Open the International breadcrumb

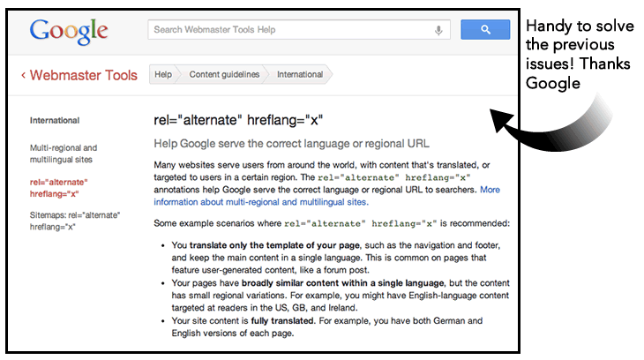[300, 74]
